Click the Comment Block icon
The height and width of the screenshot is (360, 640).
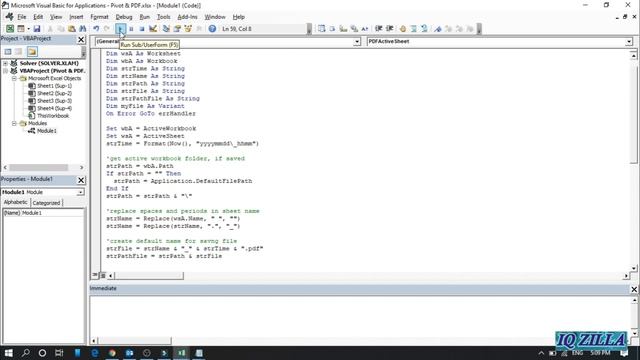tap(413, 29)
